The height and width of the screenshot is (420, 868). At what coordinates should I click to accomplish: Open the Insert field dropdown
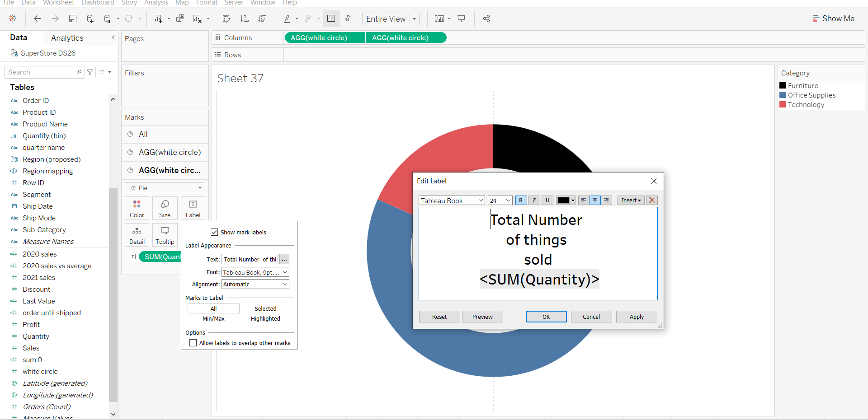click(631, 201)
